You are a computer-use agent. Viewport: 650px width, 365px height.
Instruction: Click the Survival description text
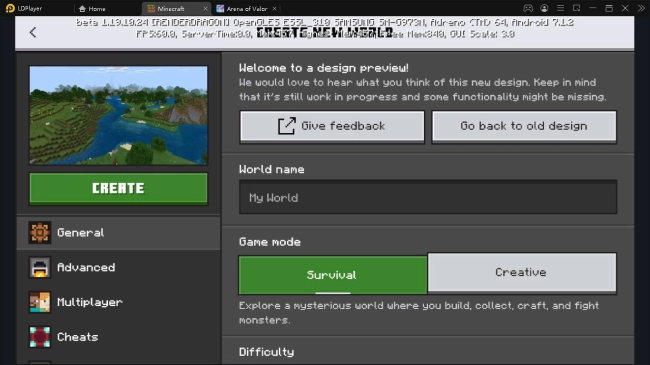419,313
